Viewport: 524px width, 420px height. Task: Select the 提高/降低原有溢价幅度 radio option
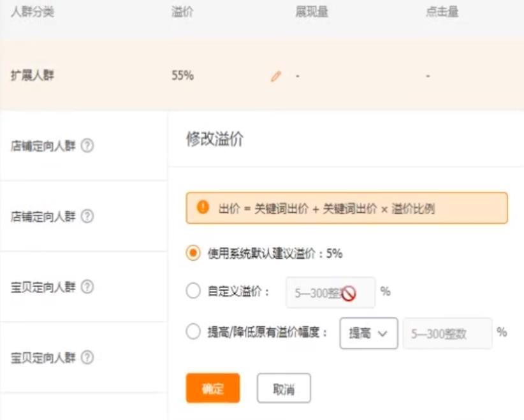pos(193,331)
